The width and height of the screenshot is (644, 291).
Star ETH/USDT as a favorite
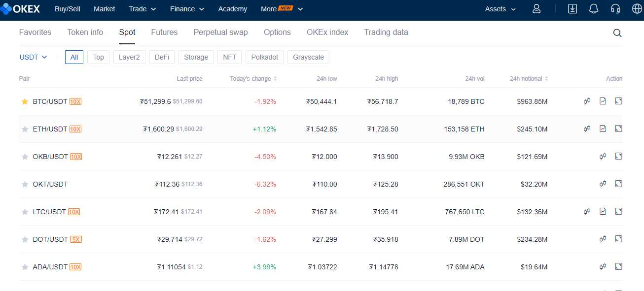click(x=25, y=129)
